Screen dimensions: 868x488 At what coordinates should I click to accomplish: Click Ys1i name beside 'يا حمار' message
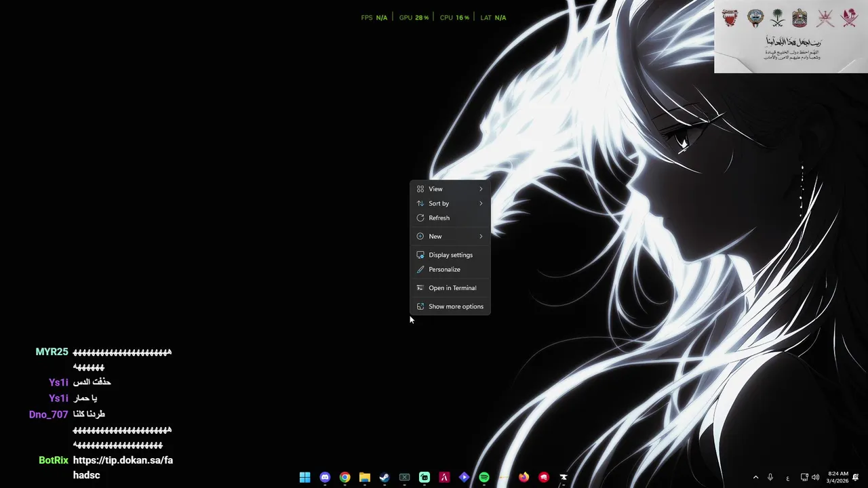pyautogui.click(x=58, y=398)
